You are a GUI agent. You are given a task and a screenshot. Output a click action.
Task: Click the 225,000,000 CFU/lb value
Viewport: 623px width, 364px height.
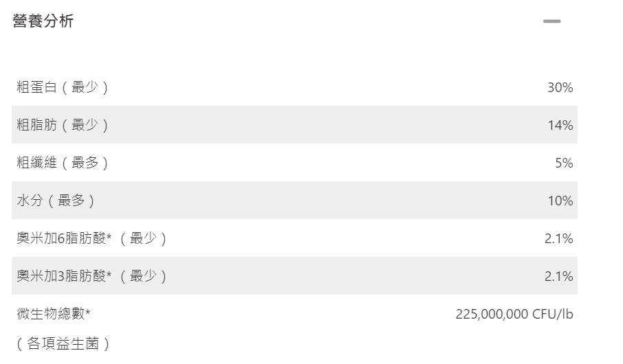point(514,314)
